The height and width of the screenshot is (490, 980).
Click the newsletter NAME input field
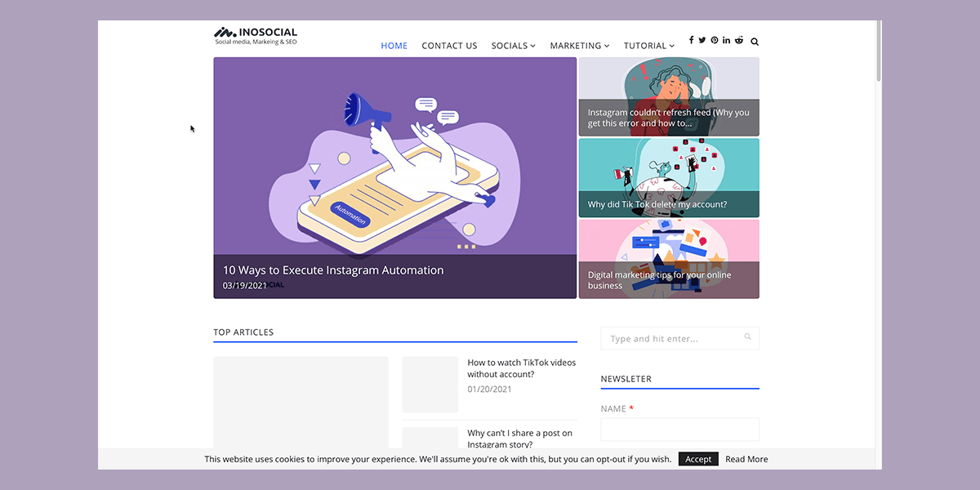click(x=679, y=430)
